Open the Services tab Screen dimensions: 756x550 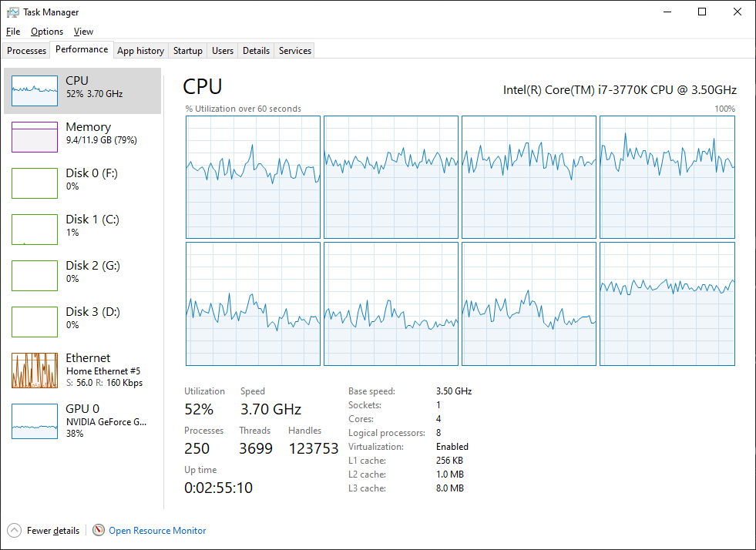pos(295,51)
